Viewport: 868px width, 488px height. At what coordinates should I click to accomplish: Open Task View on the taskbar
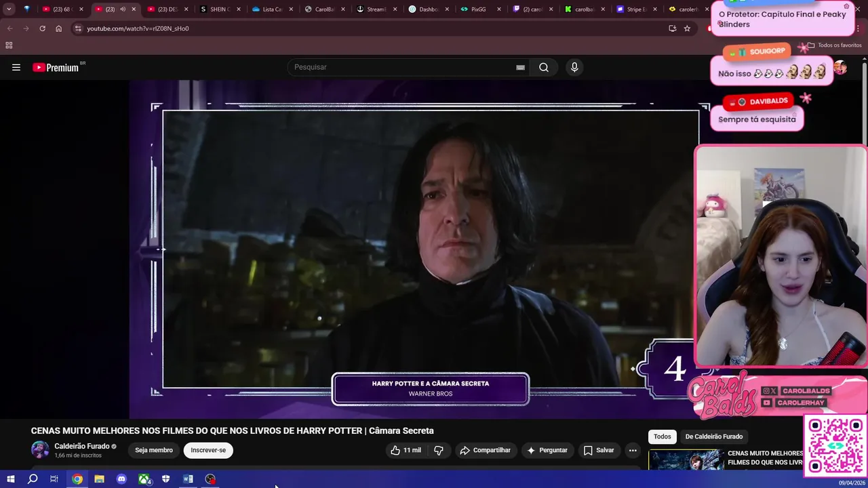(x=54, y=479)
